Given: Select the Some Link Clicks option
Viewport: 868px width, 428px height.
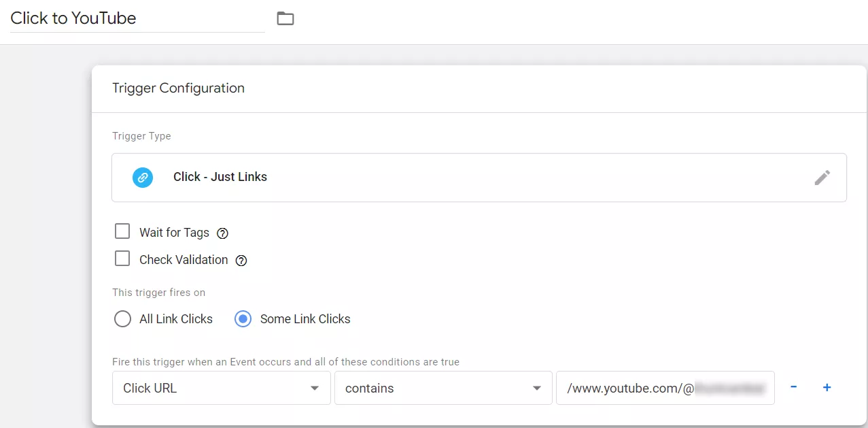Looking at the screenshot, I should point(243,319).
